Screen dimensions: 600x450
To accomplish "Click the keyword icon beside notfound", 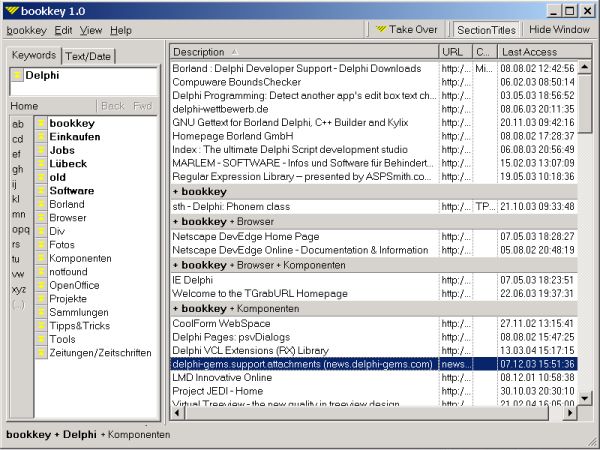I will (x=41, y=272).
